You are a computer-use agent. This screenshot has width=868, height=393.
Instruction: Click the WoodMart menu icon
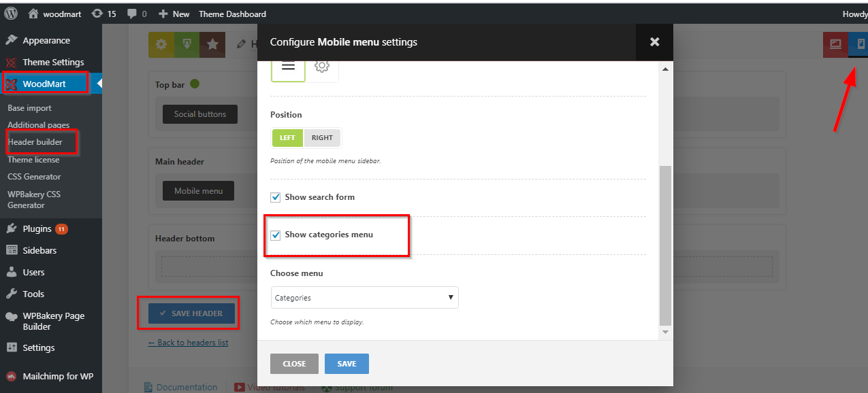coord(11,84)
